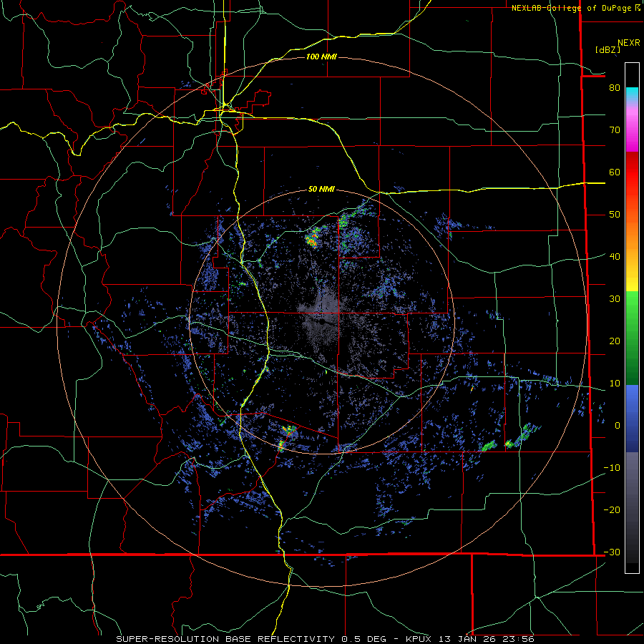This screenshot has width=644, height=644.
Task: Click the NEXR label above the color bar
Action: click(629, 43)
